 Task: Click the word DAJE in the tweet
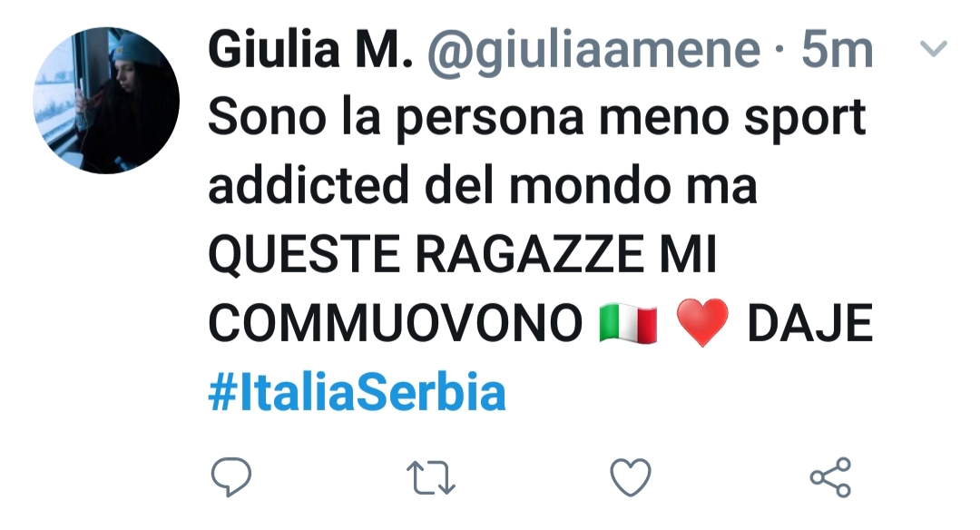point(810,324)
